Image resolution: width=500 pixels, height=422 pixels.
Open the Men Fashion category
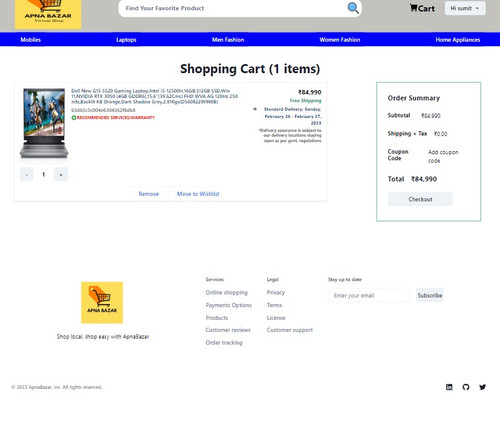coord(228,40)
